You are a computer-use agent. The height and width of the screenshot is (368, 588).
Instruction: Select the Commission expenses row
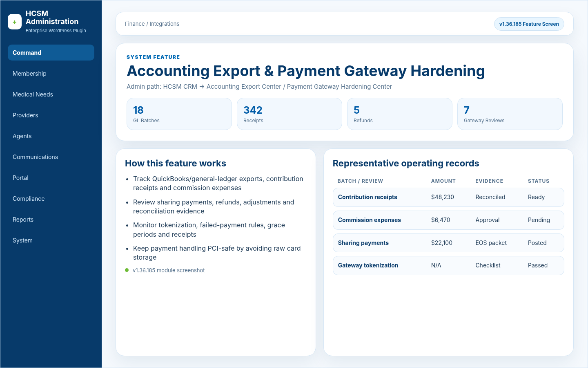pos(448,220)
